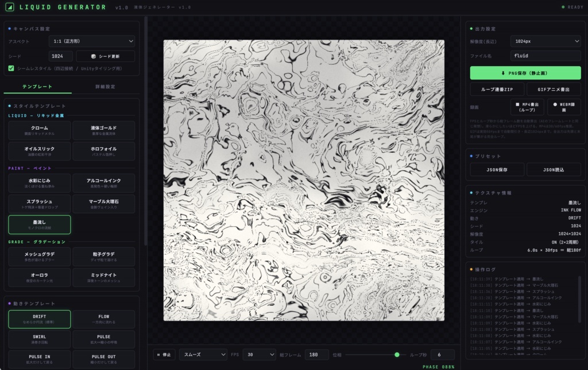
Task: Start MP4書出 loop recording
Action: click(x=527, y=107)
